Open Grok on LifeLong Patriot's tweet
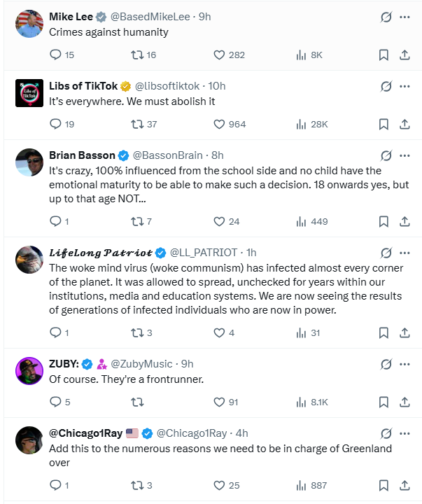 click(x=386, y=253)
